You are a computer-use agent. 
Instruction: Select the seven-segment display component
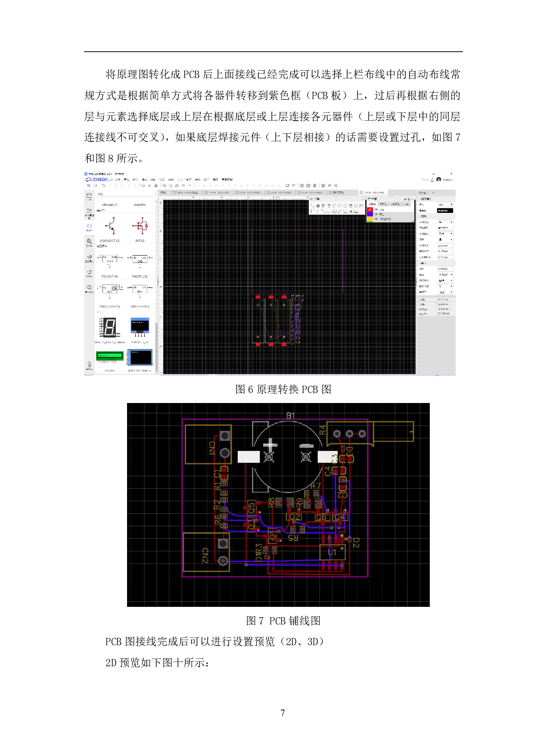[x=110, y=328]
